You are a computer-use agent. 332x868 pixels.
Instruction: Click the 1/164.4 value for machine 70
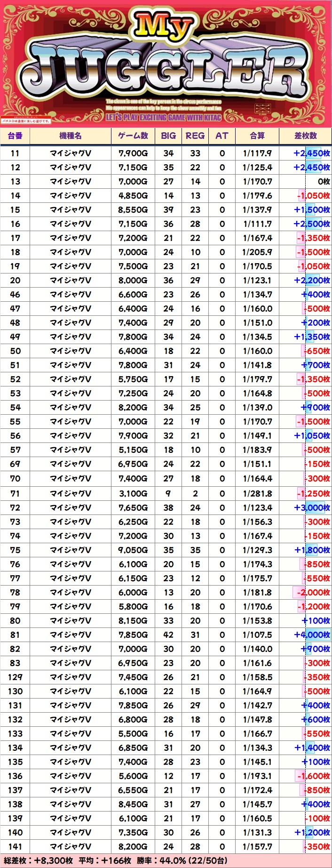(257, 478)
